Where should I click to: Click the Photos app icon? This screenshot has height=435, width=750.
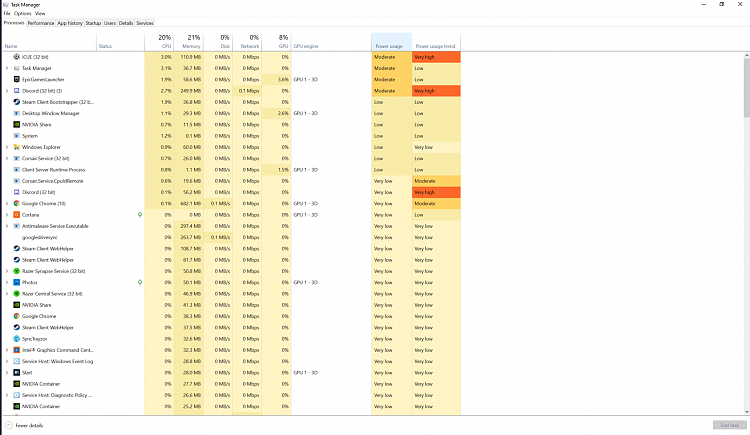pos(16,282)
